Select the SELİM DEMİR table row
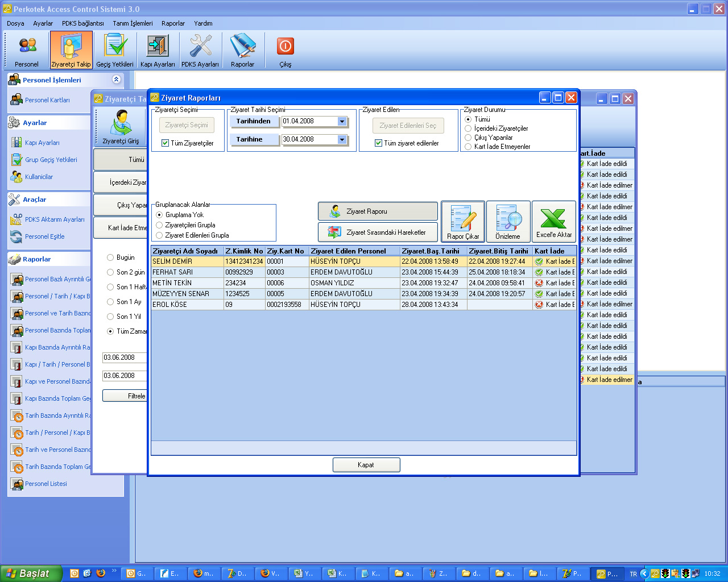 pyautogui.click(x=188, y=261)
